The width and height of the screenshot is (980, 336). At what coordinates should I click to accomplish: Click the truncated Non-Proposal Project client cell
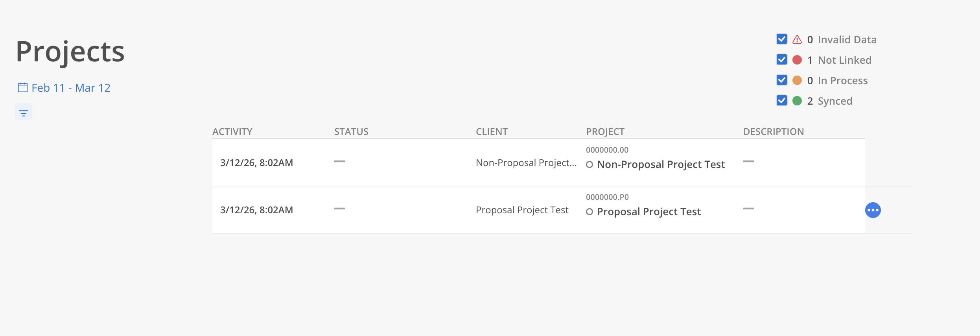(x=526, y=163)
